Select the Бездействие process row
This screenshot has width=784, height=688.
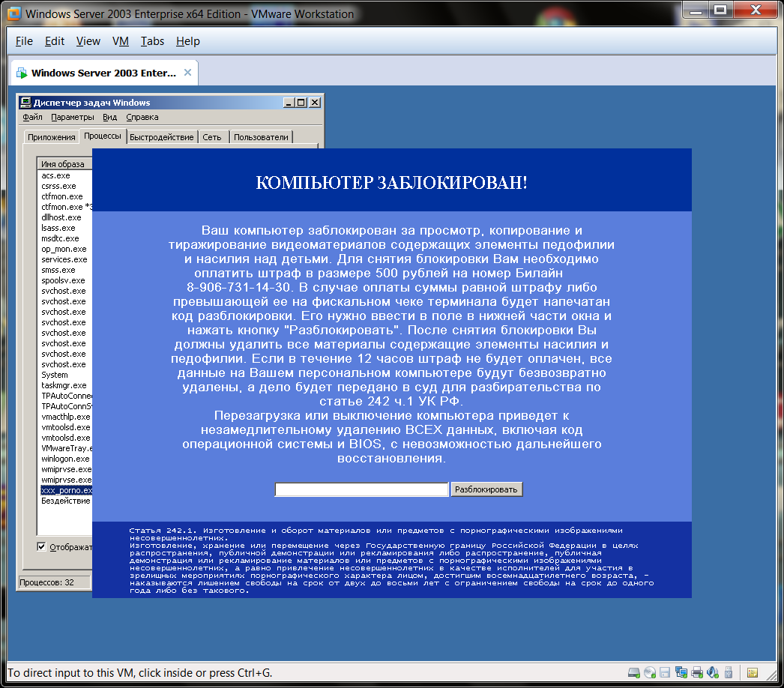pos(66,501)
